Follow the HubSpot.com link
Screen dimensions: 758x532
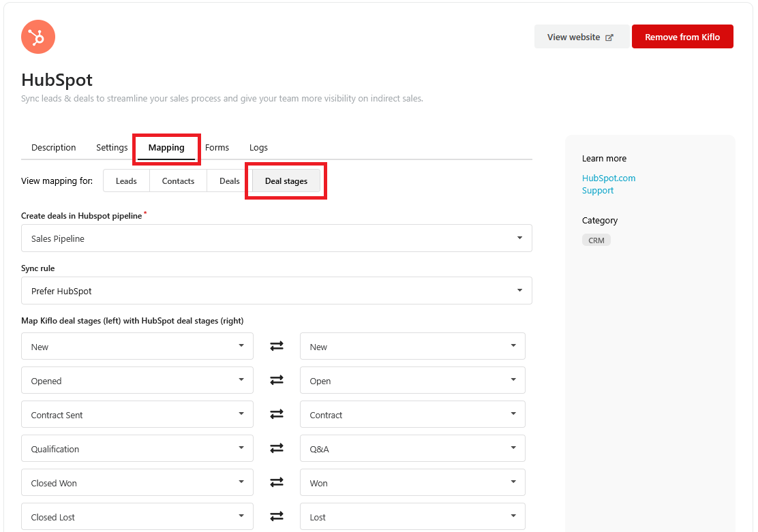(609, 178)
